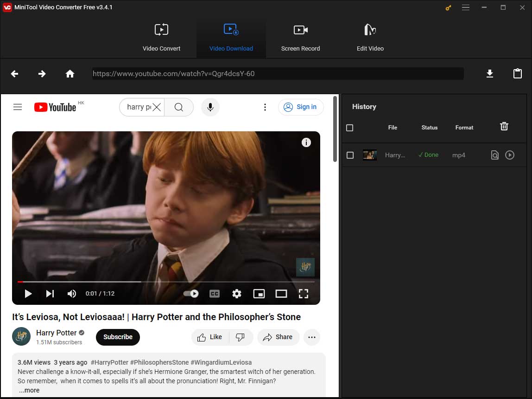Open the #WingardiumLeviosa hashtag

221,362
